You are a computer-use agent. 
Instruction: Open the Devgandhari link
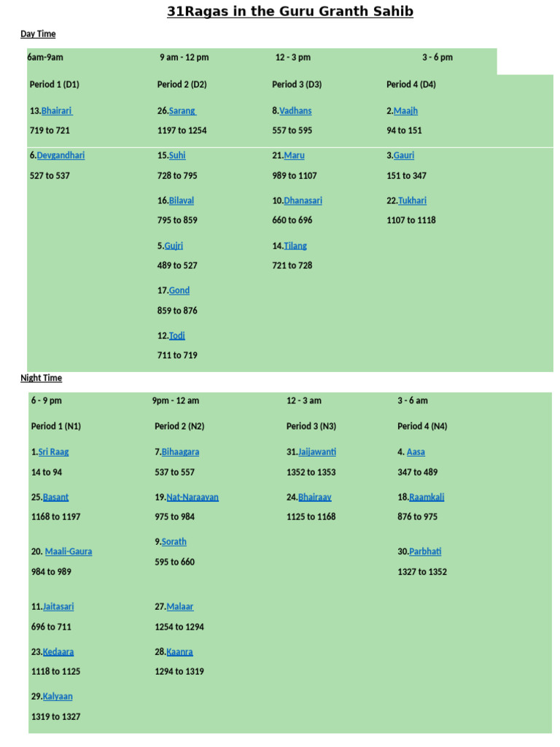61,155
